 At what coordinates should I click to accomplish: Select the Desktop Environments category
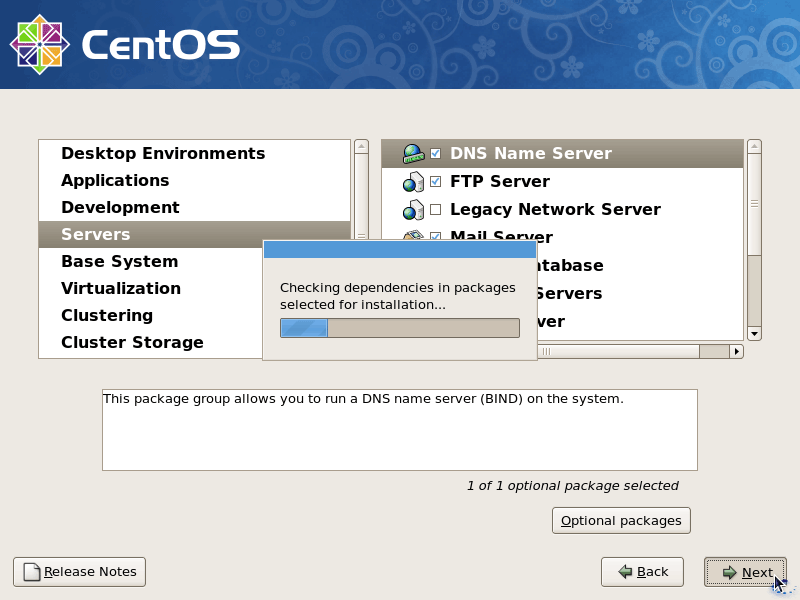pos(163,153)
